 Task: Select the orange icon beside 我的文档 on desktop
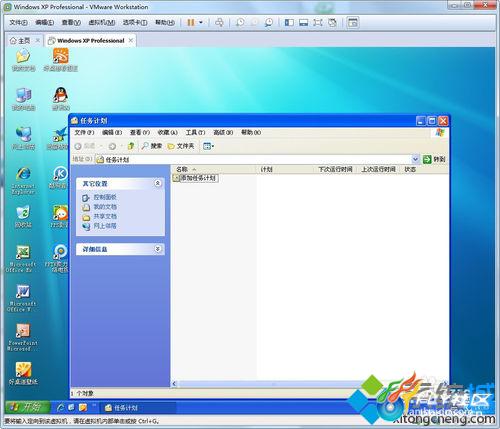(x=61, y=60)
